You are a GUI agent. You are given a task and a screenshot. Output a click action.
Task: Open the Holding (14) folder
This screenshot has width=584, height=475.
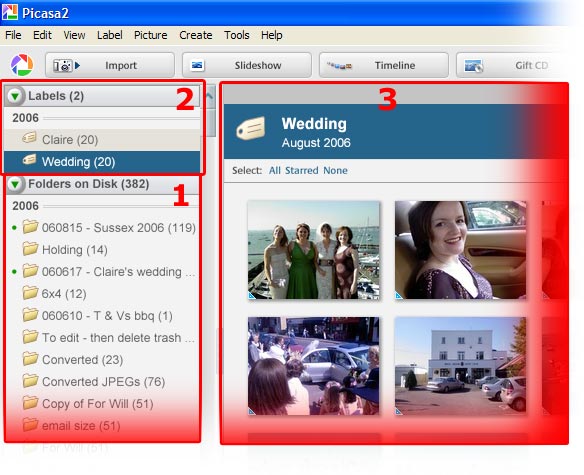(x=75, y=250)
